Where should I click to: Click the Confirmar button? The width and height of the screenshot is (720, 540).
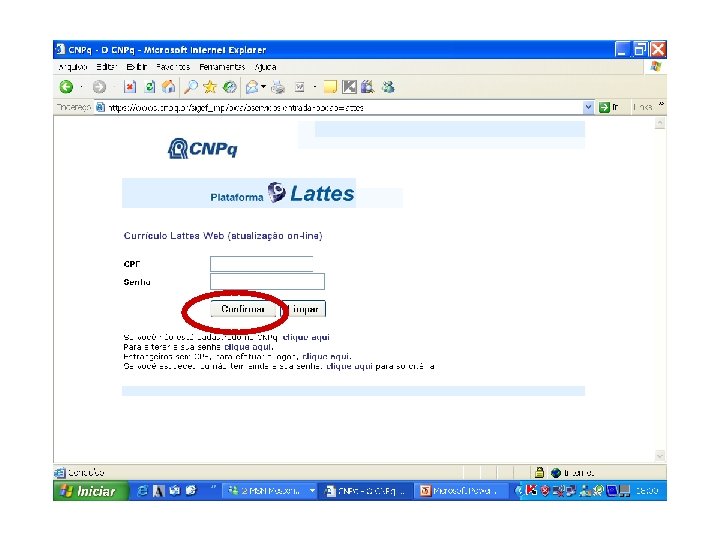point(243,309)
